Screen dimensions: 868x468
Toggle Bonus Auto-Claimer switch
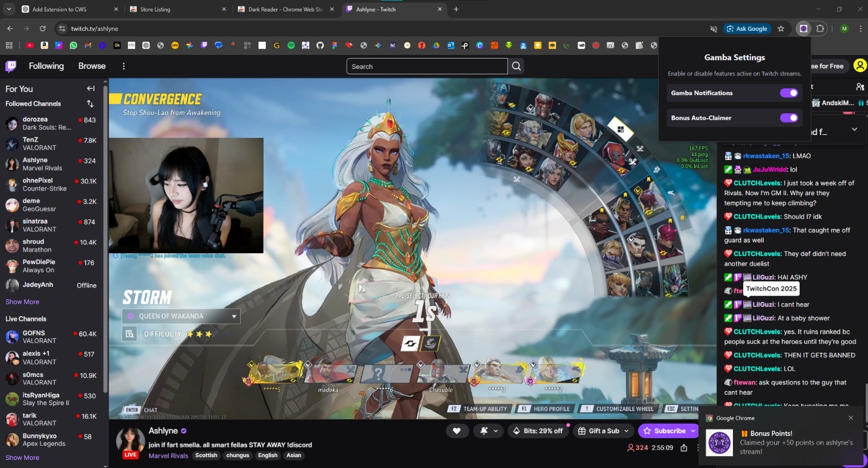click(x=789, y=118)
